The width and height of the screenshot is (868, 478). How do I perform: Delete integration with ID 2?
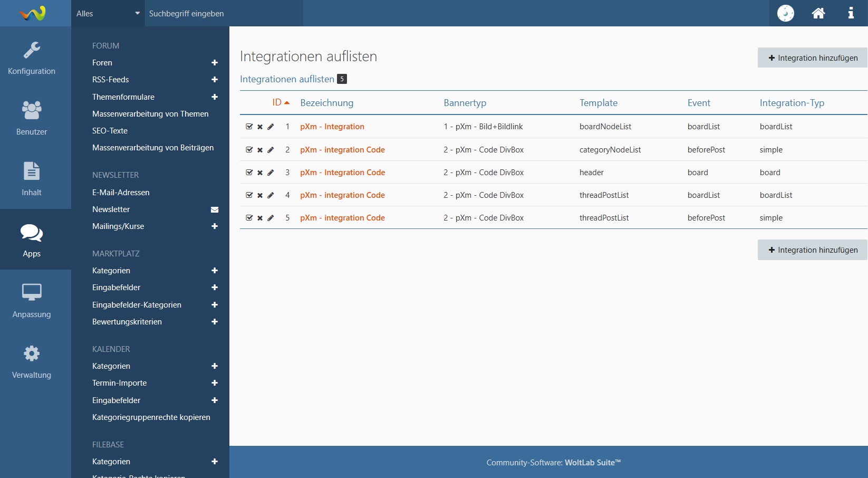260,150
